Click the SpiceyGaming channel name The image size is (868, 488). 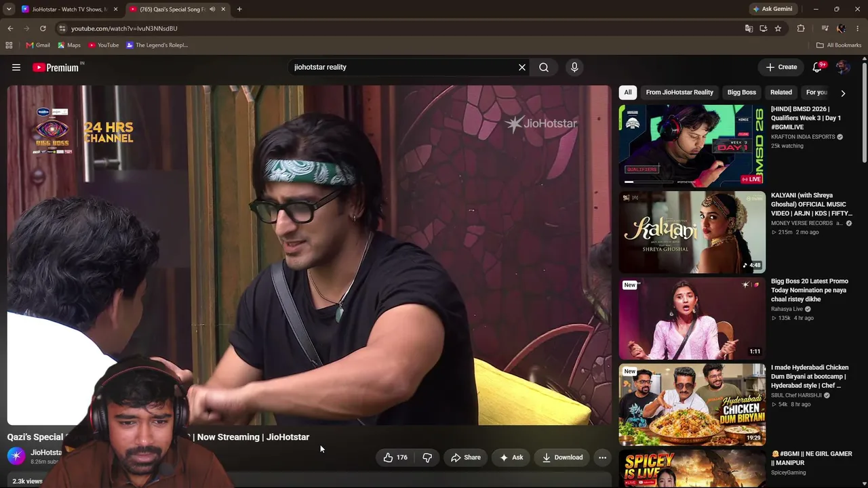[x=789, y=472]
